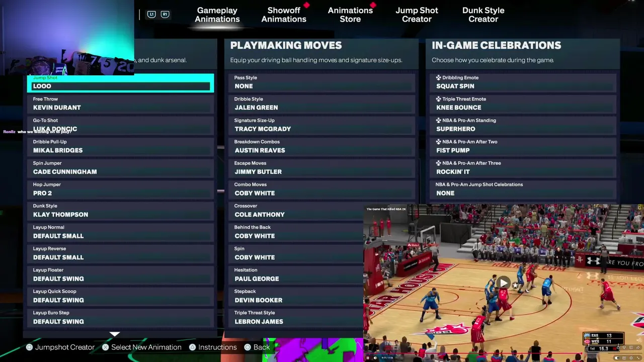
Task: Click the D-pad icon beside NBA & Pro-Am After Three
Action: click(x=438, y=163)
